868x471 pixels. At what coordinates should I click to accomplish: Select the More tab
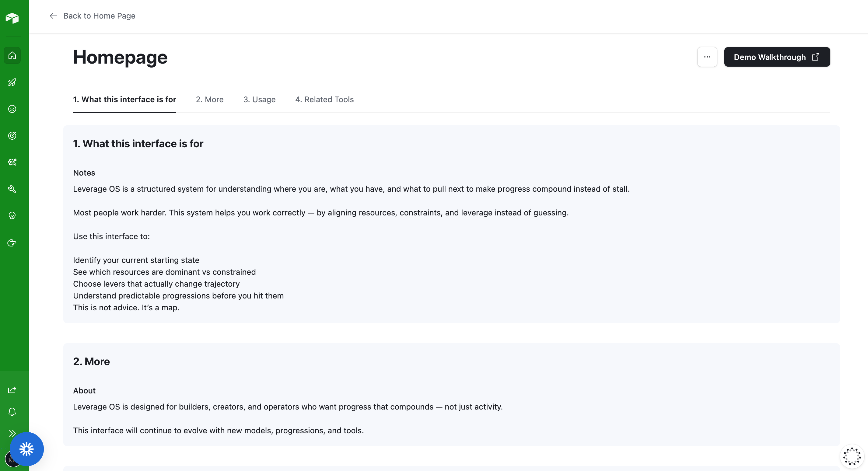210,99
